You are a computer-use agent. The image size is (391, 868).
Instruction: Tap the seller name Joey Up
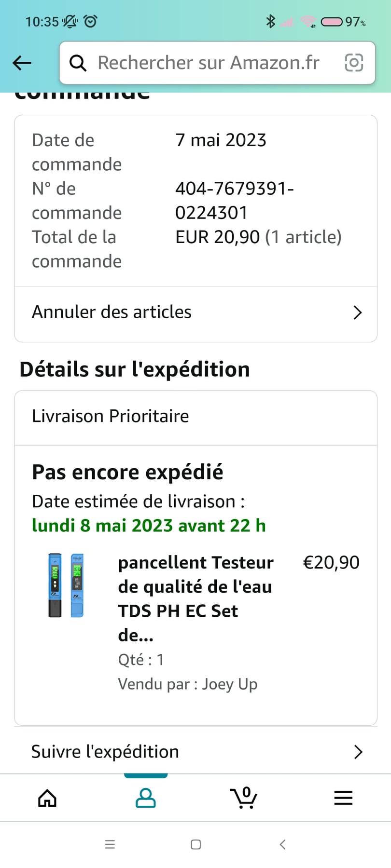point(230,684)
